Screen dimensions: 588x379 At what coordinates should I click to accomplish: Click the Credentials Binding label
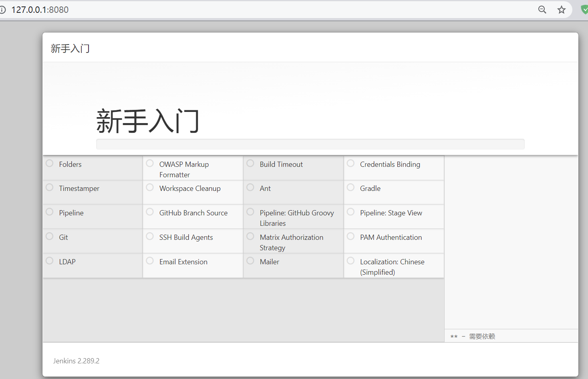pos(390,164)
